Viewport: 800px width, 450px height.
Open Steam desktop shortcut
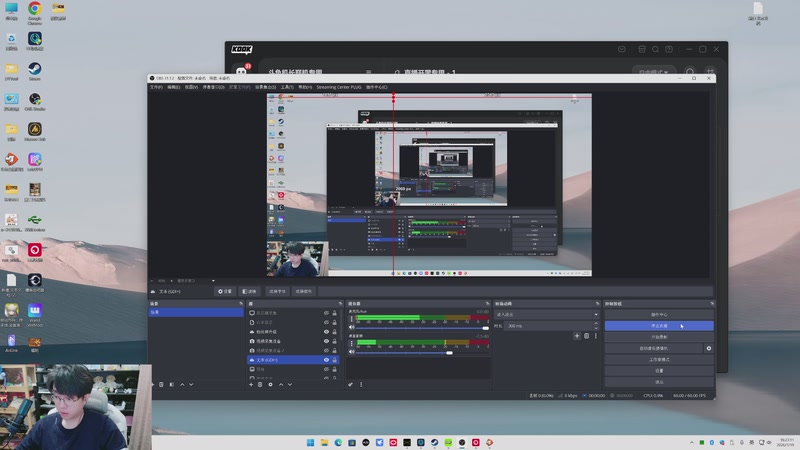(x=35, y=71)
